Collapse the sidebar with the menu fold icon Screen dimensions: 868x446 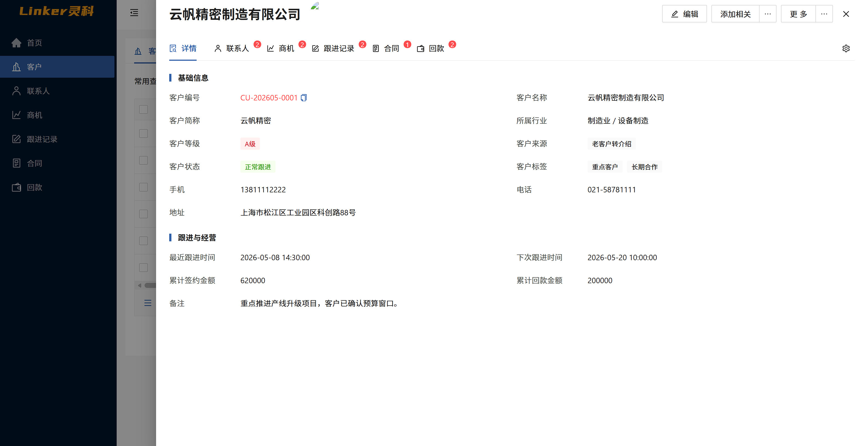click(x=134, y=13)
